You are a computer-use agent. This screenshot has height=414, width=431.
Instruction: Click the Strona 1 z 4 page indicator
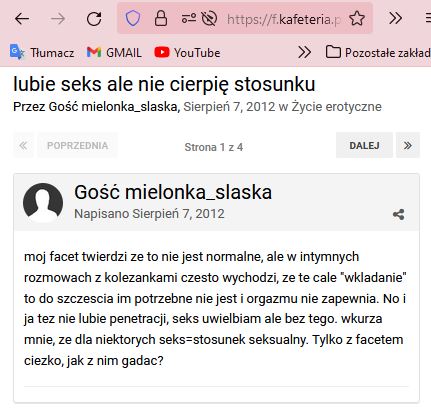point(214,147)
